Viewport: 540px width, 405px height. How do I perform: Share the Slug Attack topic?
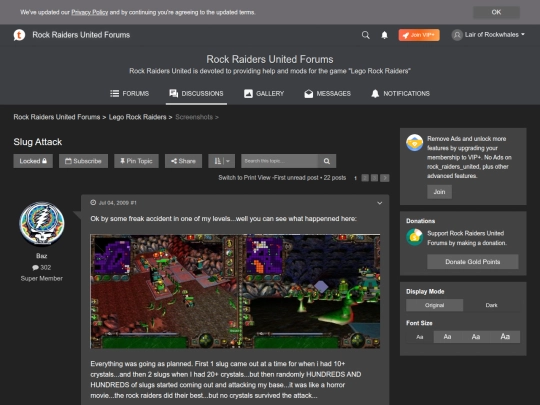pos(183,161)
